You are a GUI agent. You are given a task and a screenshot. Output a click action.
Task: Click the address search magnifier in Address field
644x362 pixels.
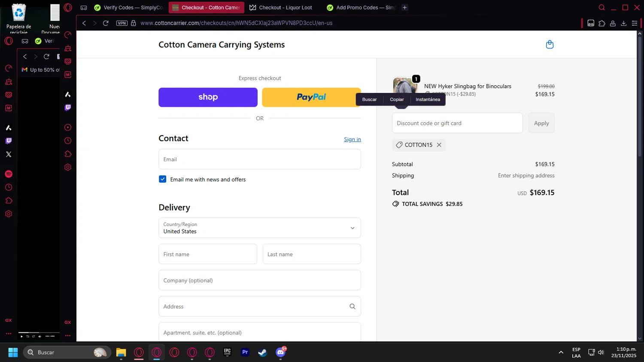[352, 306]
